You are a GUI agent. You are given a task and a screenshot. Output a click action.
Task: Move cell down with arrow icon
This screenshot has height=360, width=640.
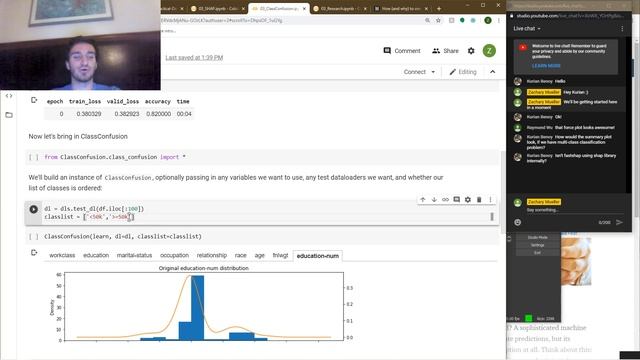434,200
